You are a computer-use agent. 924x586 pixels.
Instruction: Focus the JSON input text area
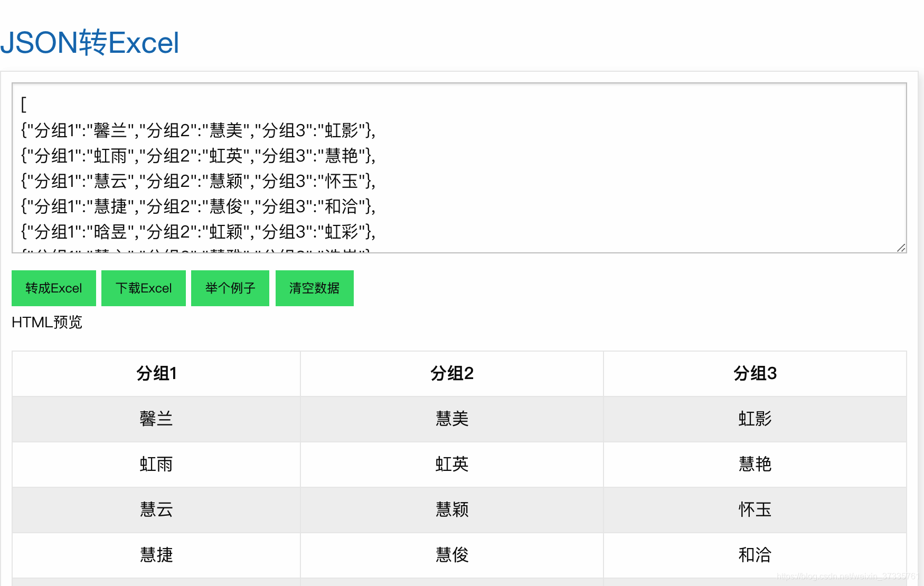coord(459,168)
